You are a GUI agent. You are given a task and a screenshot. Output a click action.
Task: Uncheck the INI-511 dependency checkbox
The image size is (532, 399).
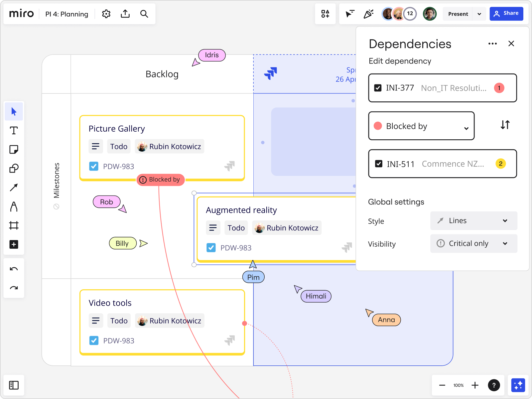[378, 164]
